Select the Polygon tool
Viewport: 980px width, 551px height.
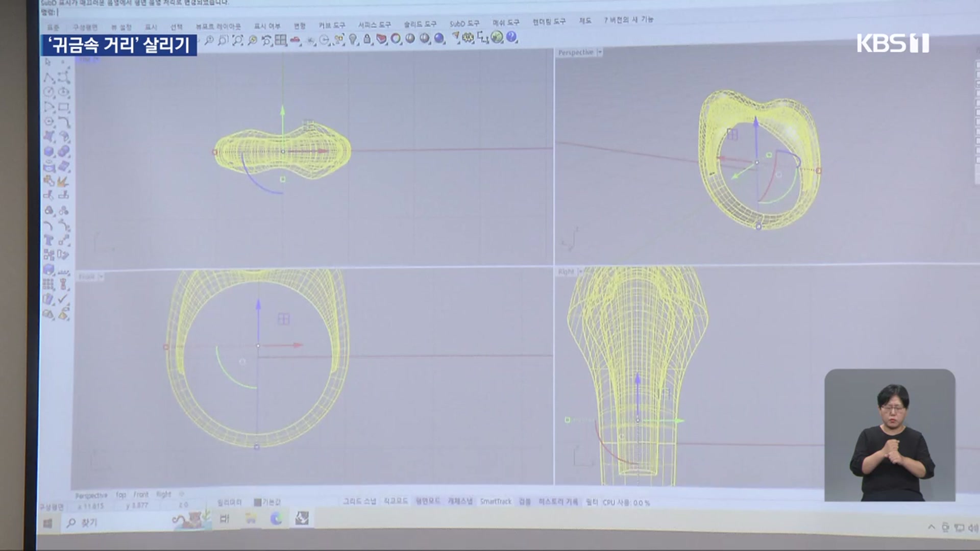(x=49, y=122)
